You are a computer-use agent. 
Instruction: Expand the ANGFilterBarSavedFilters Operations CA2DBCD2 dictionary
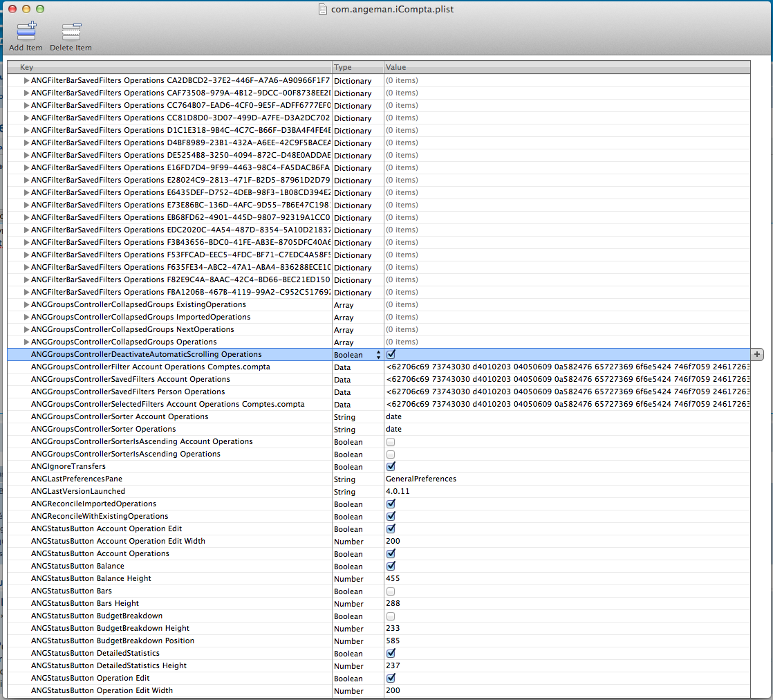click(26, 80)
